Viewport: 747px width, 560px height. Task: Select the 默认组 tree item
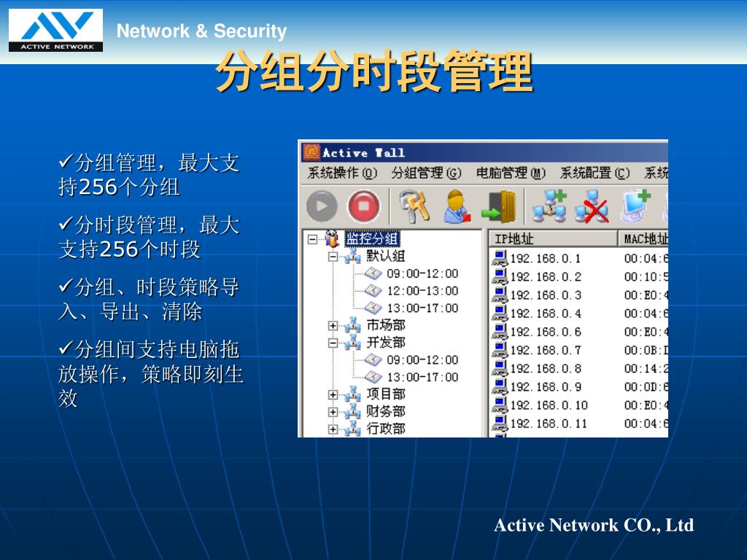click(385, 256)
